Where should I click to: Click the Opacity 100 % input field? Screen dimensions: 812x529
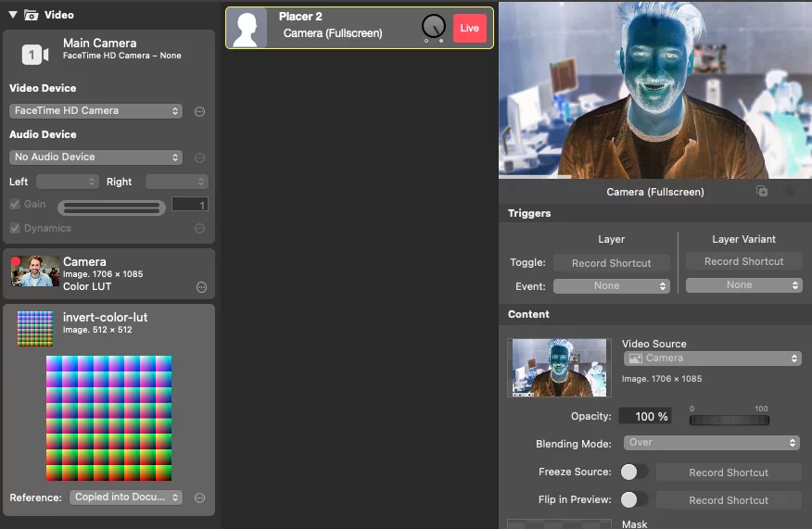(645, 417)
